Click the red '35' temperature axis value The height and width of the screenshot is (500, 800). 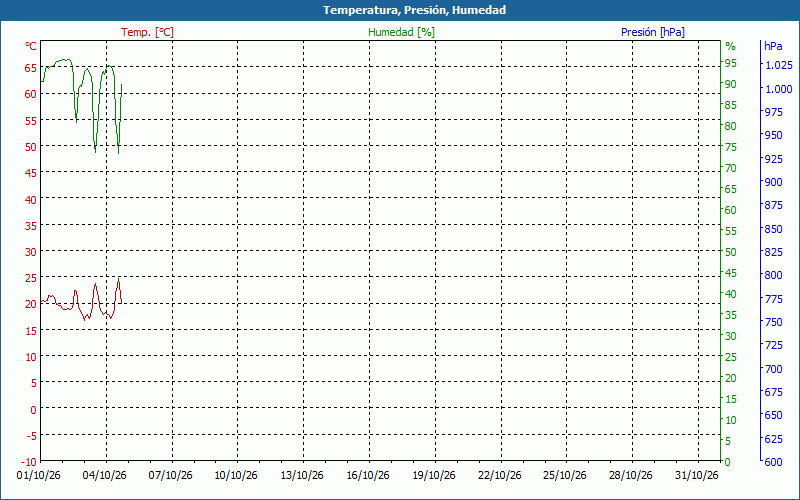tap(31, 226)
